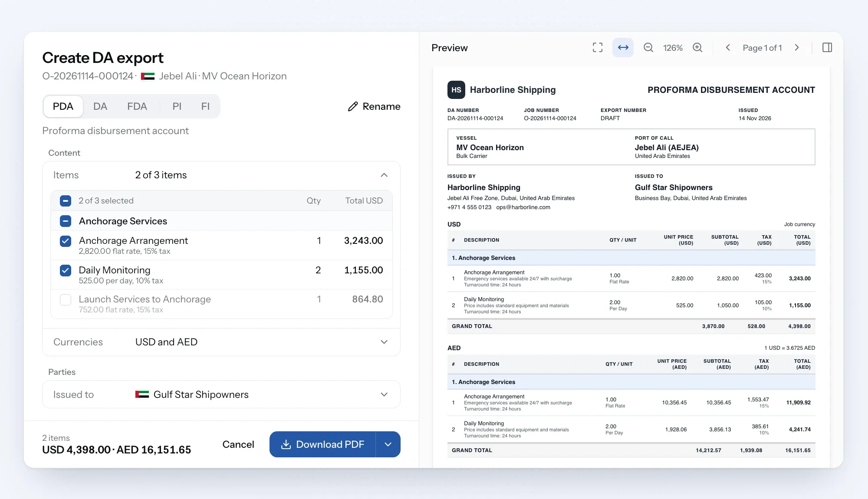Collapse the Items section chevron
This screenshot has height=499, width=868.
tap(384, 175)
